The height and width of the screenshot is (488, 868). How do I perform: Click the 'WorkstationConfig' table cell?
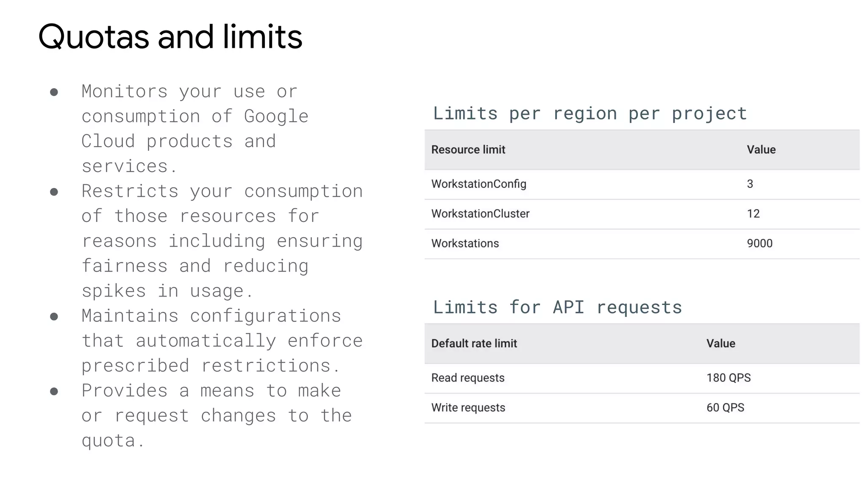479,184
